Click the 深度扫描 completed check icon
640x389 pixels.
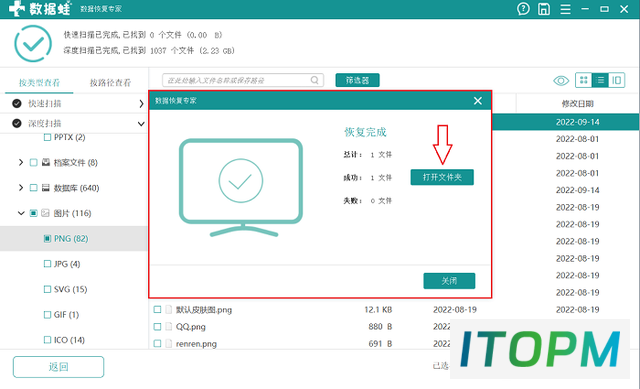point(17,123)
